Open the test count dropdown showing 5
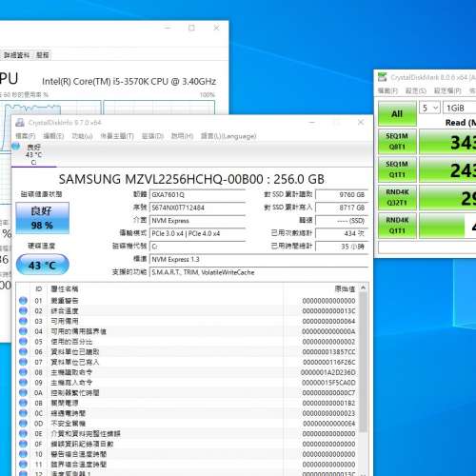Viewport: 476px width, 476px height. [429, 109]
